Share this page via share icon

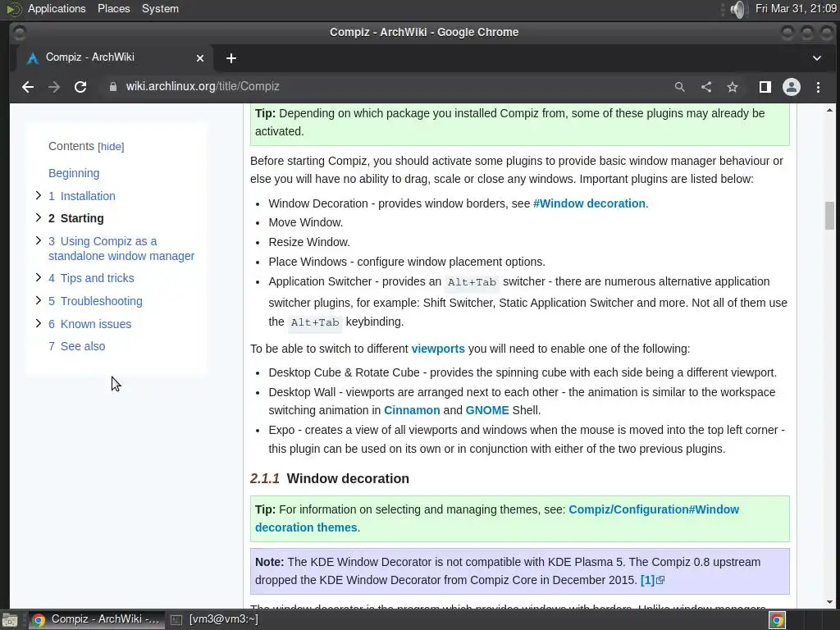(706, 87)
